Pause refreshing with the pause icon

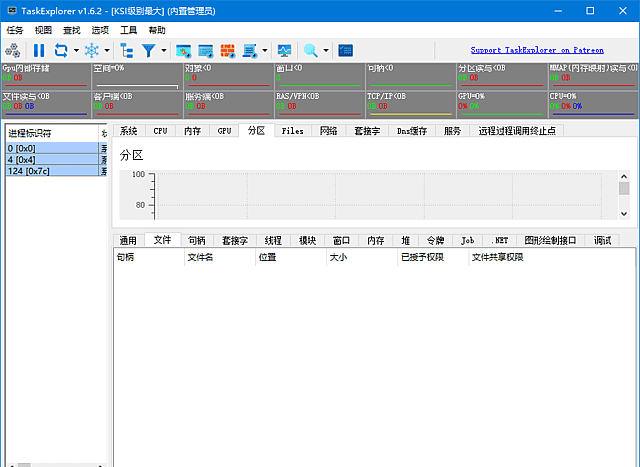pyautogui.click(x=39, y=51)
